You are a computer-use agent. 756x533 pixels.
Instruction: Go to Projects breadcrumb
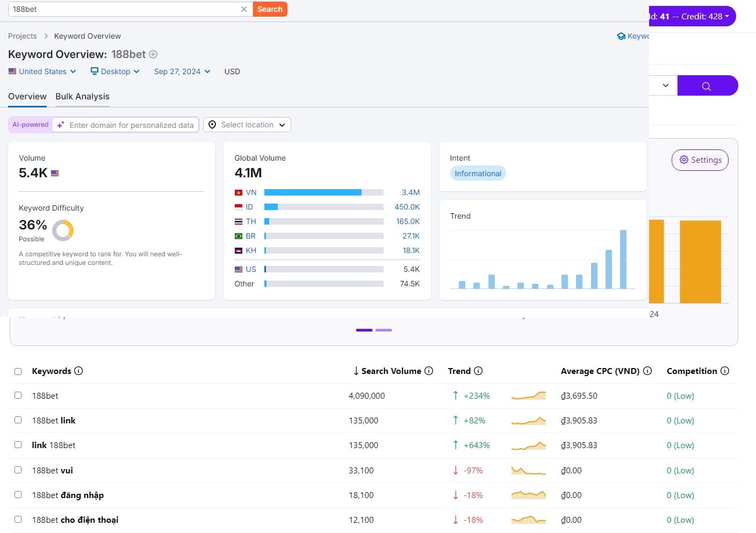click(23, 36)
